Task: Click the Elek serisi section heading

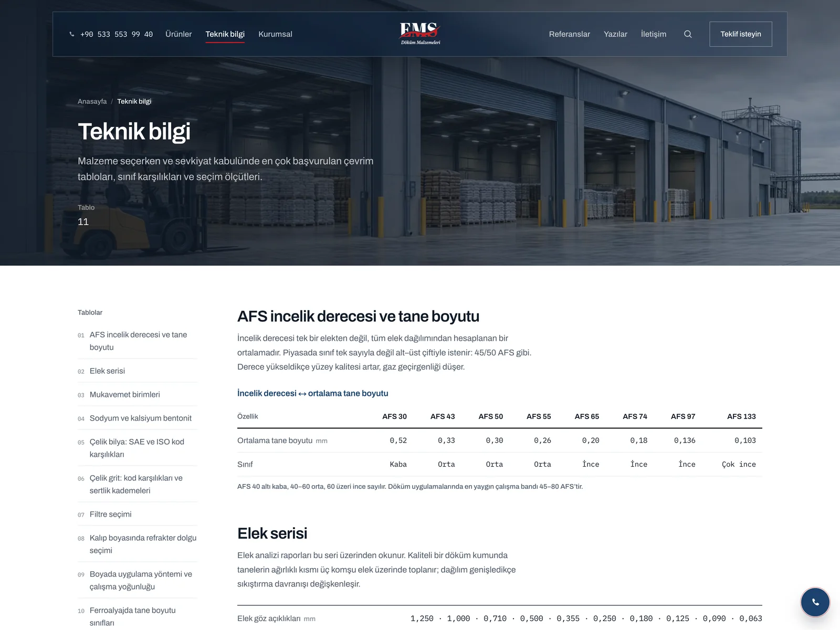Action: (x=272, y=533)
